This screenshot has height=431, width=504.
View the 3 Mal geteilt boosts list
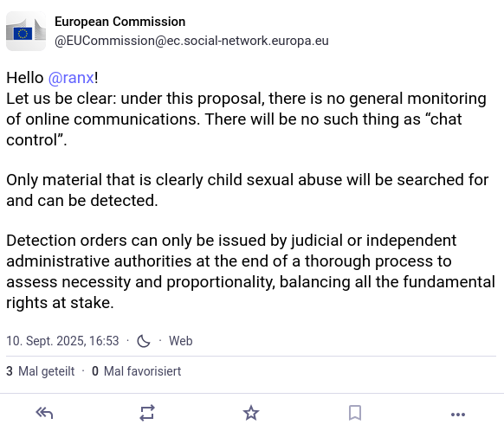(41, 371)
